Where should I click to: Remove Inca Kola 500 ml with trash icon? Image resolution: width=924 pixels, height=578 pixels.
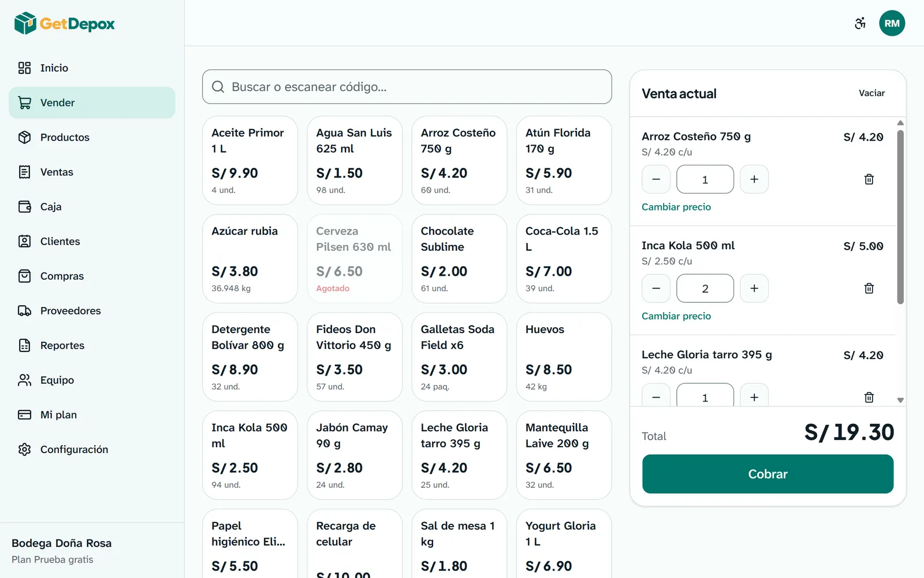tap(869, 288)
